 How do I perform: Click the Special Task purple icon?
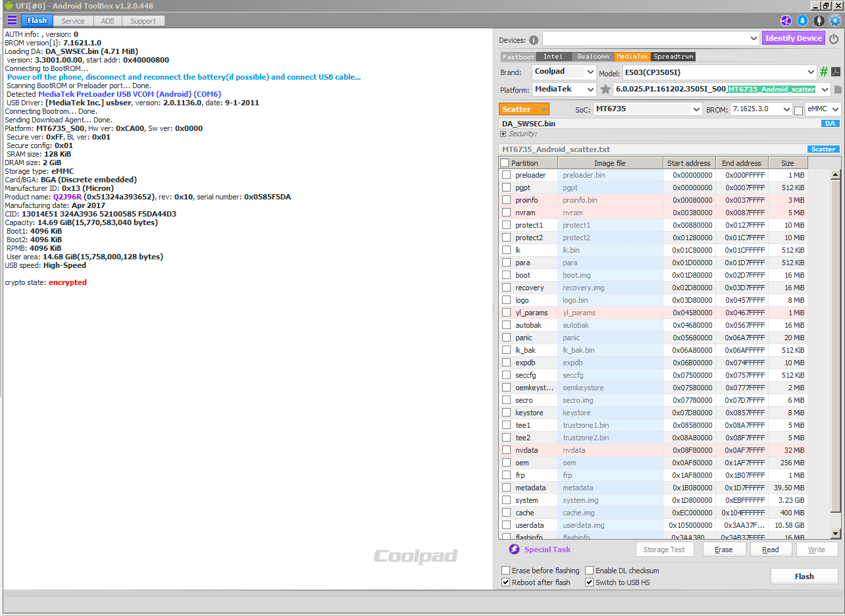click(514, 549)
